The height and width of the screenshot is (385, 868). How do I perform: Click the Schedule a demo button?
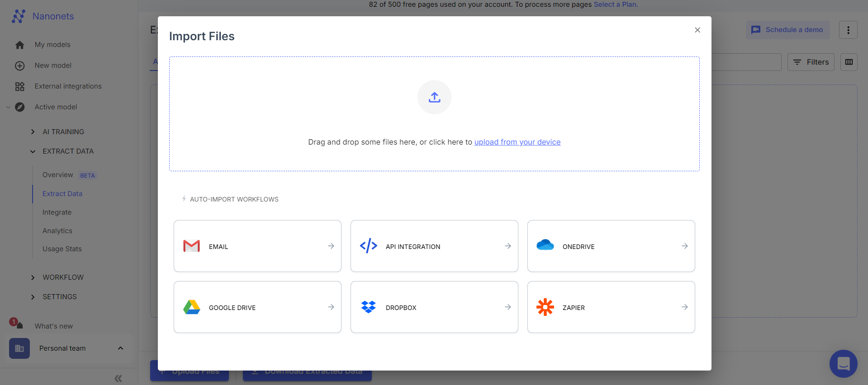(787, 30)
